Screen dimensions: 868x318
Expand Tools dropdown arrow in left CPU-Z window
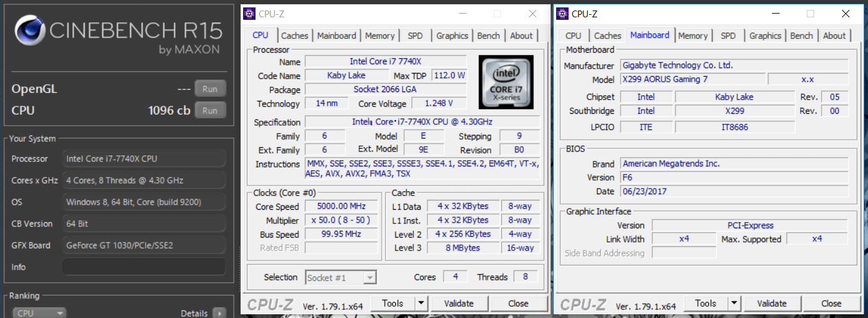coord(421,303)
